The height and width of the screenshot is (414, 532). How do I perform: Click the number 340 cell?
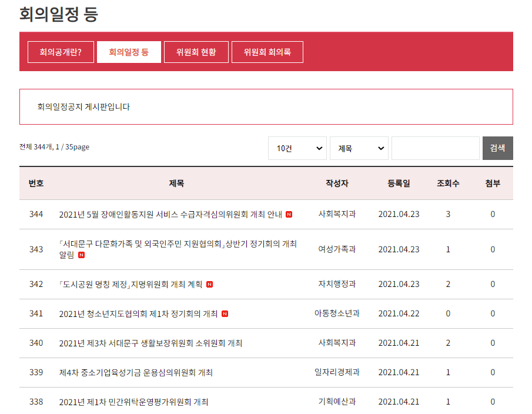36,343
